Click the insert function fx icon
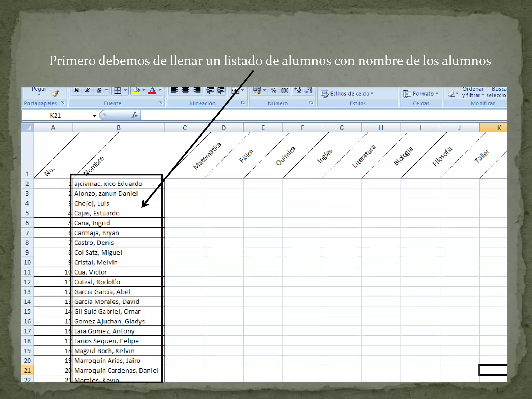 click(x=134, y=115)
